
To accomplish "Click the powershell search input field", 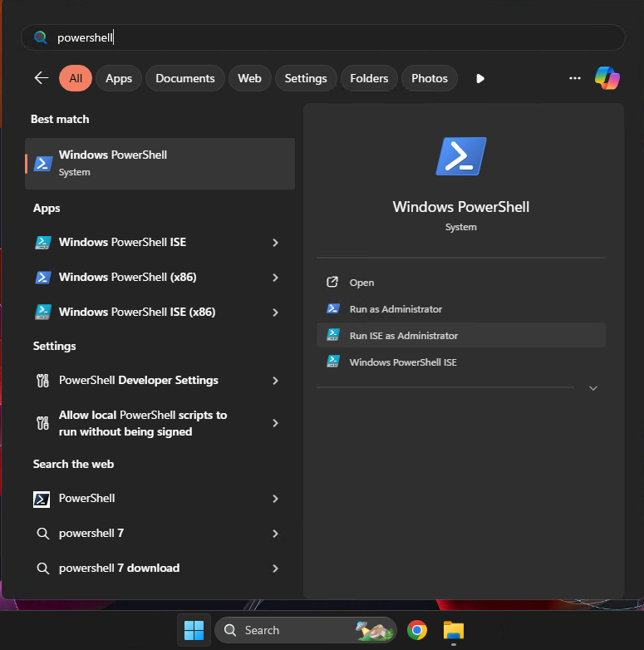I will coord(332,37).
